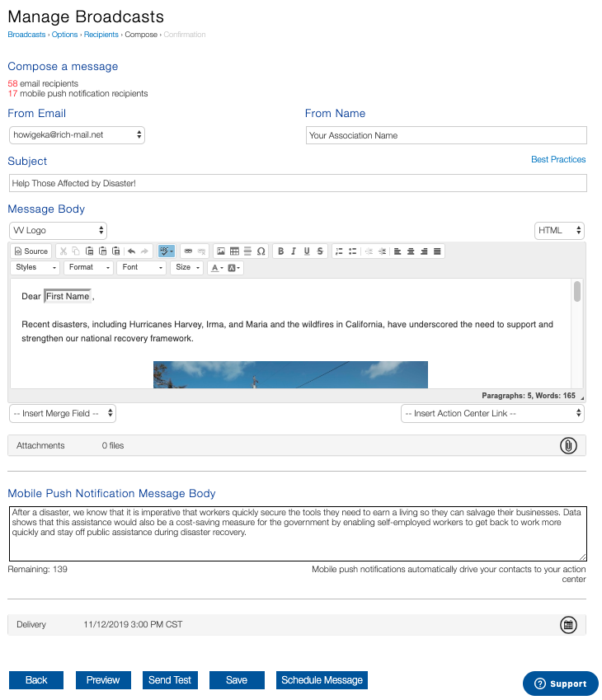Insert an image into message
This screenshot has height=700, width=602.
(221, 251)
